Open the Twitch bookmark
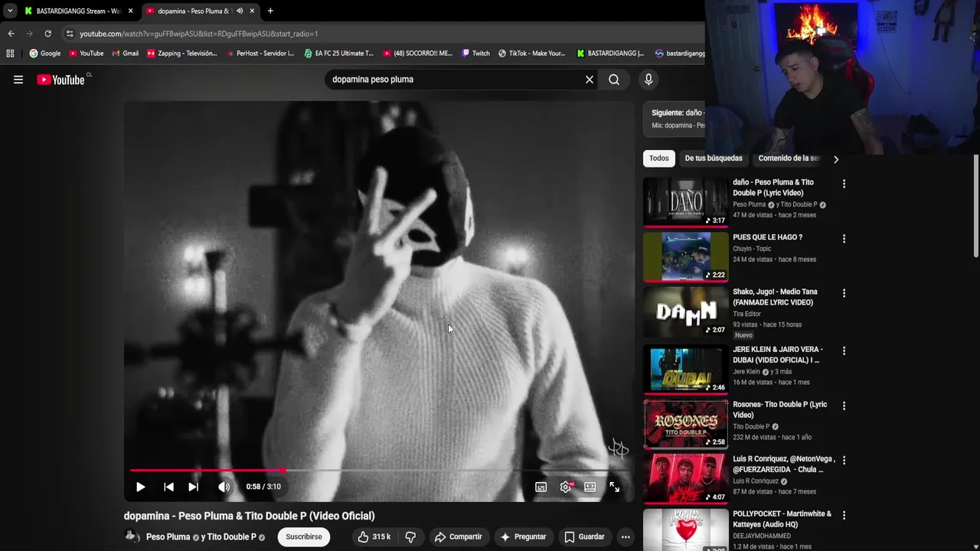 click(x=475, y=54)
